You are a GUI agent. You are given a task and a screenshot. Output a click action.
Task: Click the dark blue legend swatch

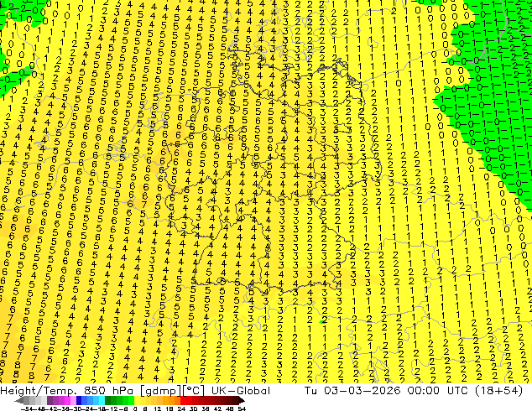[x=79, y=400]
